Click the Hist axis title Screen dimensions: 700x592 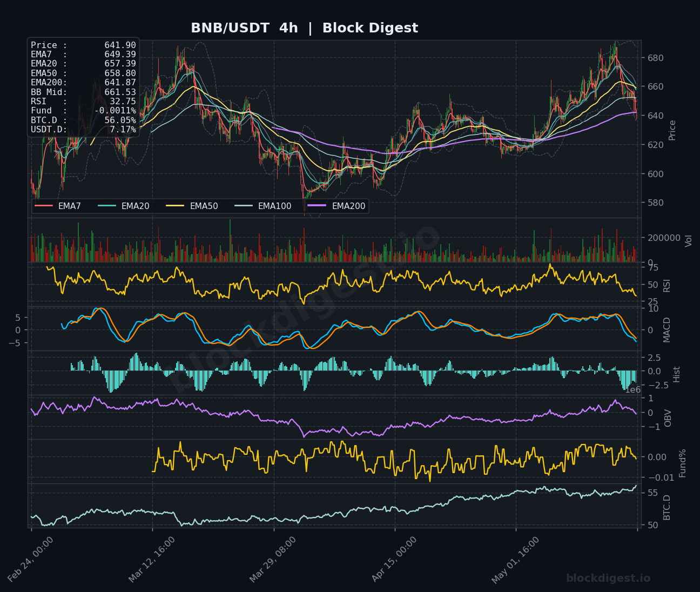click(x=677, y=374)
